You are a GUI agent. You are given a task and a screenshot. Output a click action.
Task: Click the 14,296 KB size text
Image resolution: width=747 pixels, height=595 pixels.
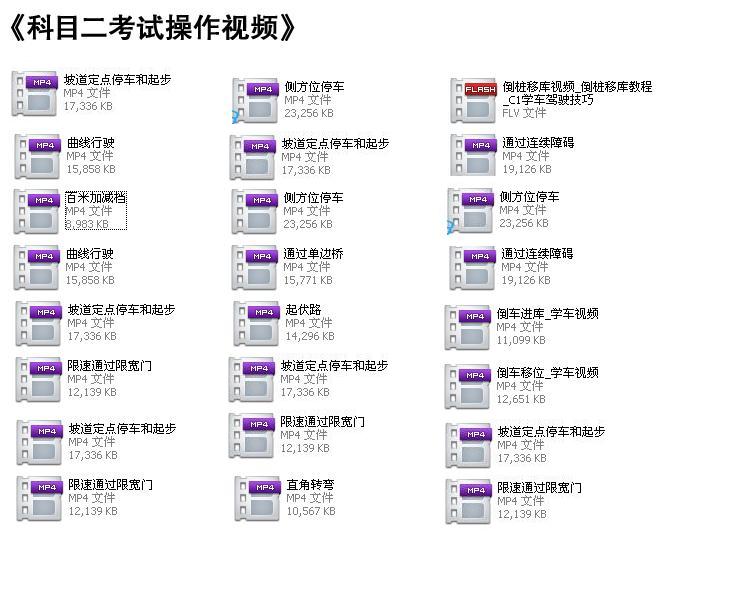pos(310,336)
